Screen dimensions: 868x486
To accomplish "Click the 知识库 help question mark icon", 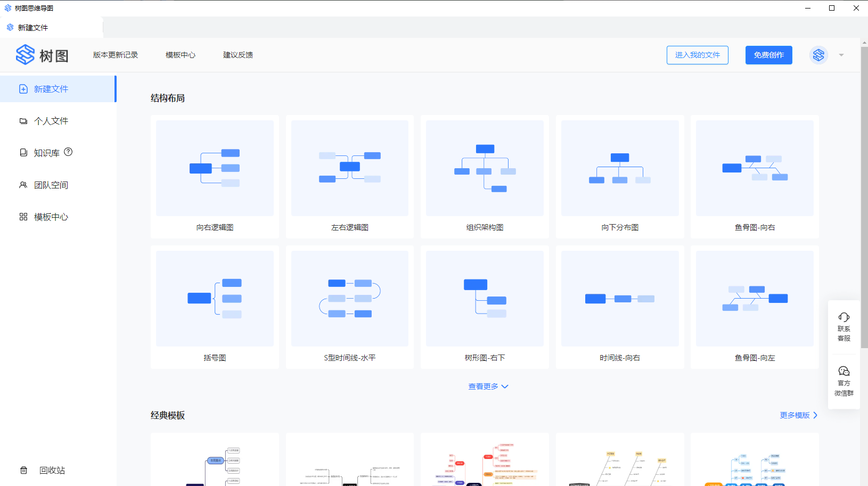I will [68, 152].
